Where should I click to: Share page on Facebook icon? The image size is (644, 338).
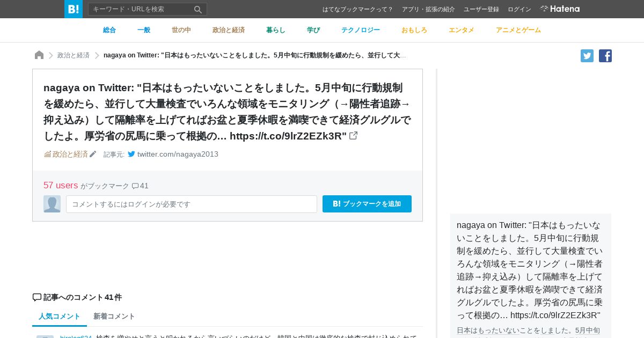pyautogui.click(x=605, y=56)
